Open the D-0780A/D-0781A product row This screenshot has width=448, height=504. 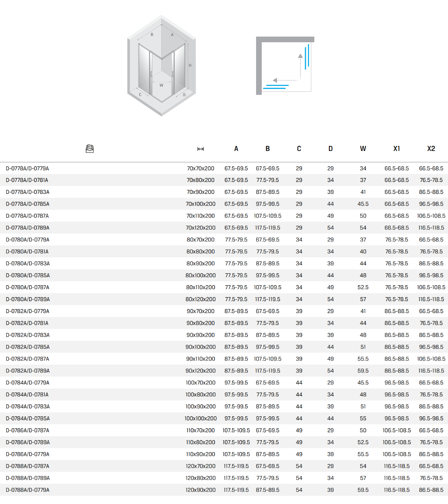coord(27,252)
